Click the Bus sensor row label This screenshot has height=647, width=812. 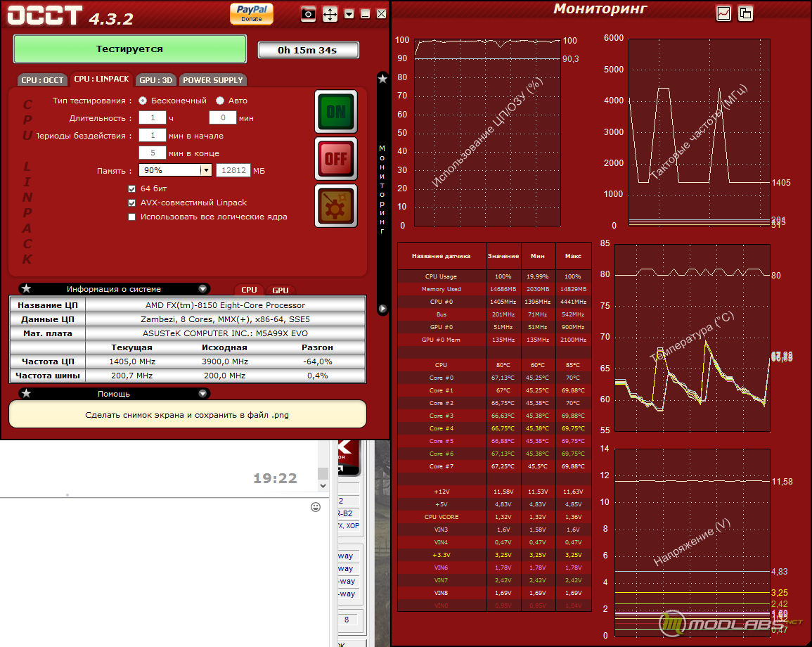(x=442, y=314)
